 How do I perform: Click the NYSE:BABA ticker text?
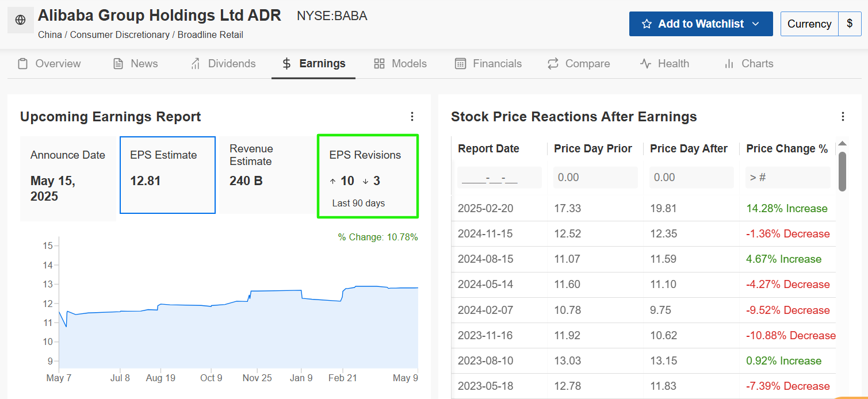tap(332, 16)
